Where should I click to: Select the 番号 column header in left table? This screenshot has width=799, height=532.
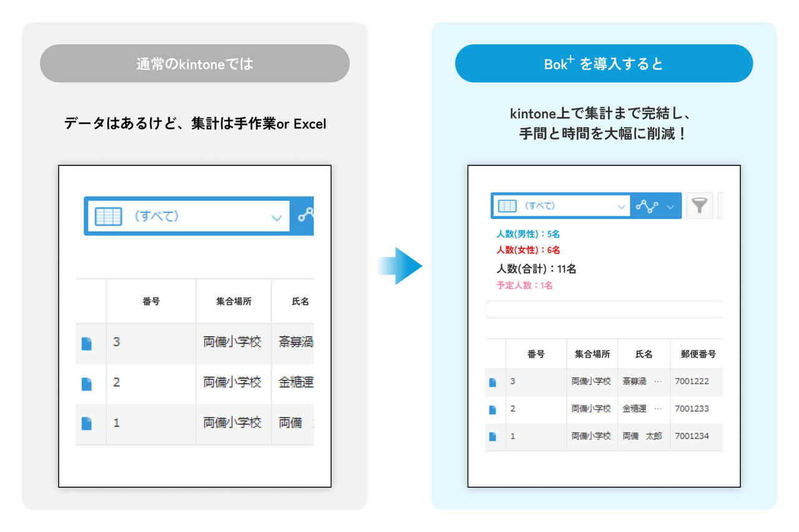151,301
